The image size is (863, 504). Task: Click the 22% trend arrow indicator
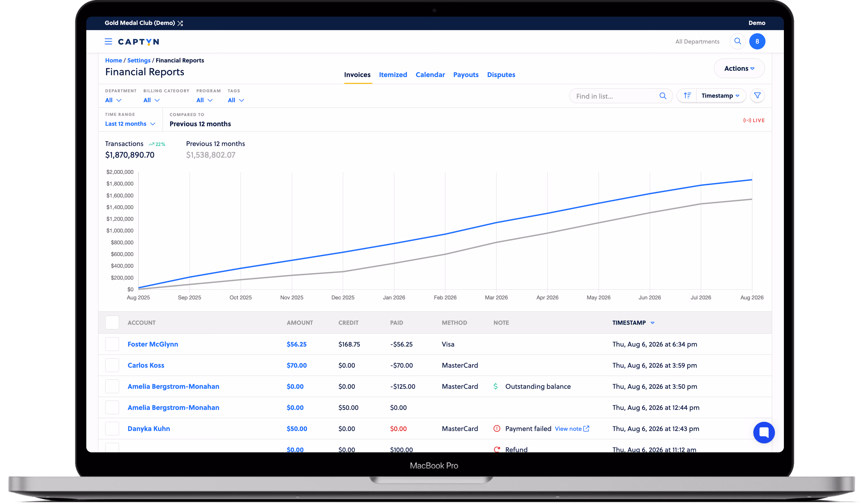coord(157,144)
